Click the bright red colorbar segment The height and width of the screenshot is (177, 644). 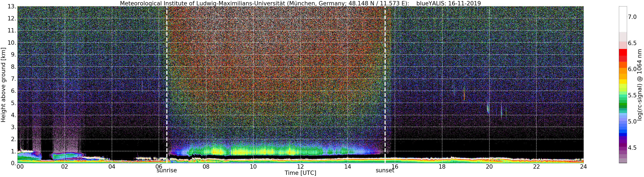pos(623,52)
